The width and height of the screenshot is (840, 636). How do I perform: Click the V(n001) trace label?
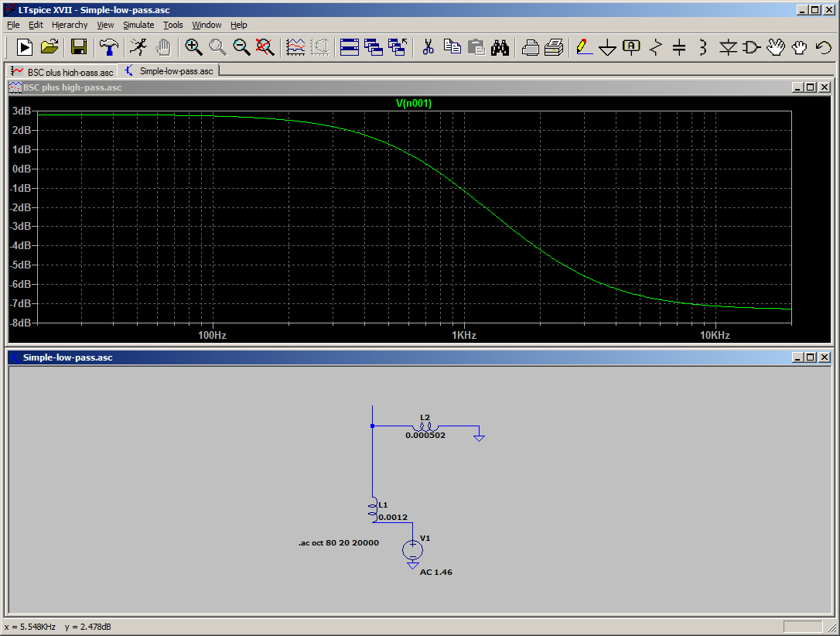[414, 103]
